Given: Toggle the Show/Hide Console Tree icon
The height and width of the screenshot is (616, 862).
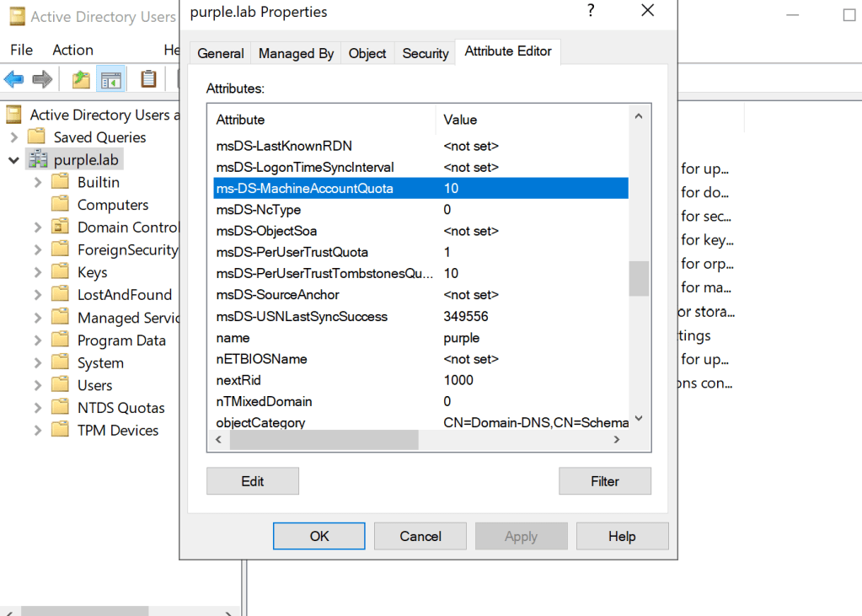Looking at the screenshot, I should click(x=110, y=79).
